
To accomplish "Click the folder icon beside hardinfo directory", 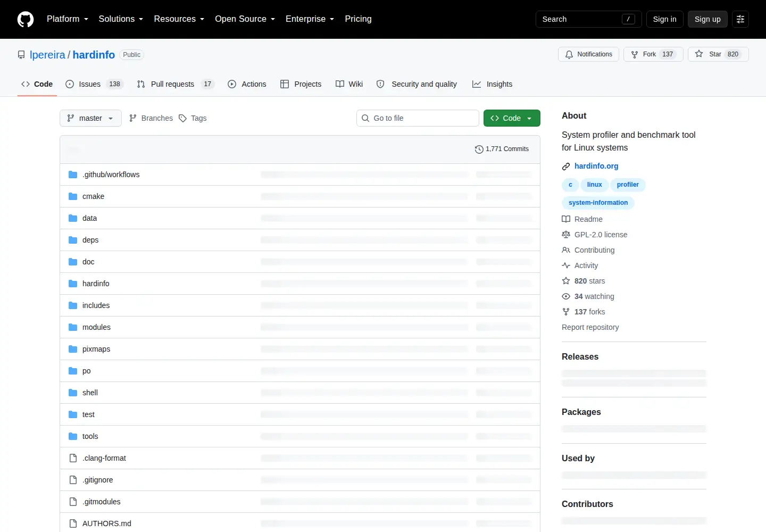I will pos(73,284).
